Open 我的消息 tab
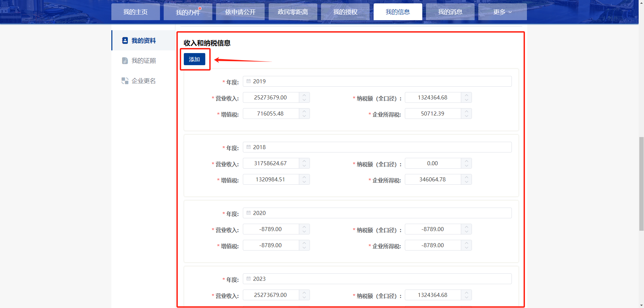The image size is (644, 308). 450,12
